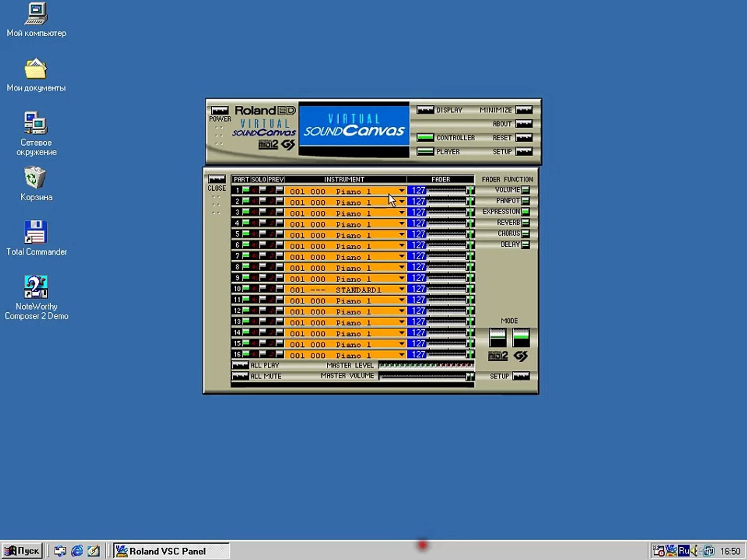747x560 pixels.
Task: Click the ABOUT button
Action: (x=524, y=124)
